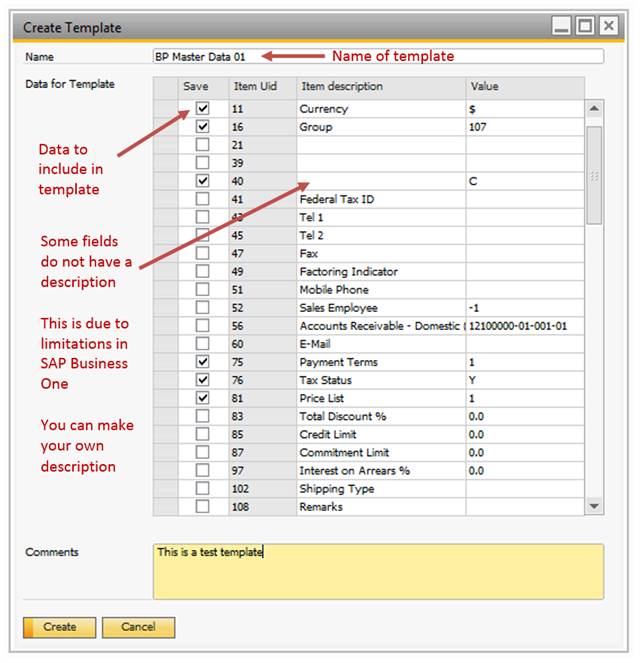Check Save for E-Mail
642x663 pixels.
click(203, 344)
